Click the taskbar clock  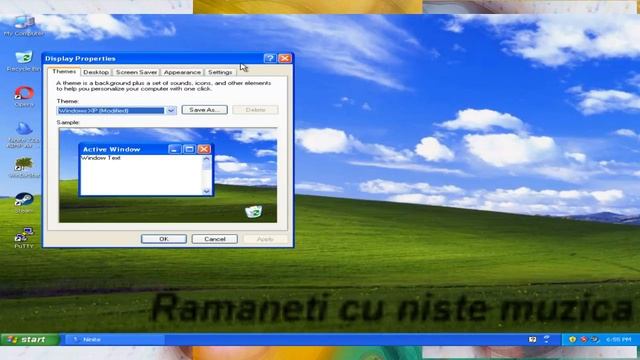tap(619, 339)
